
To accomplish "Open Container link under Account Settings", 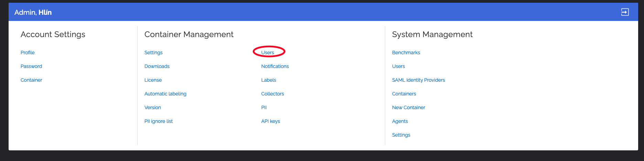I will tap(31, 80).
